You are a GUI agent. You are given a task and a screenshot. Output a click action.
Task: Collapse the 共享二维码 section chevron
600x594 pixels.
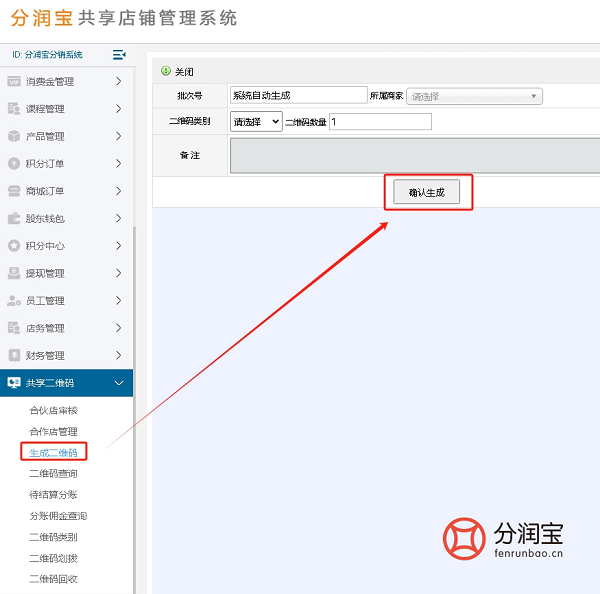click(119, 383)
